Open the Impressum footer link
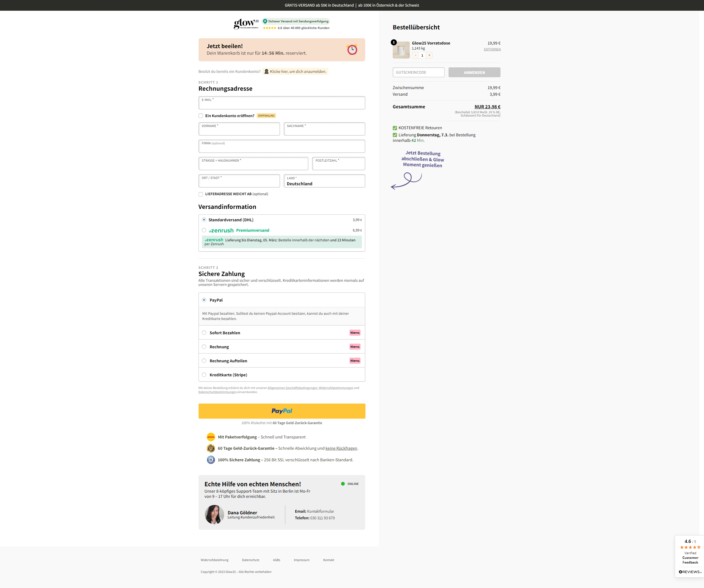Screen dimensions: 704x588 301,560
